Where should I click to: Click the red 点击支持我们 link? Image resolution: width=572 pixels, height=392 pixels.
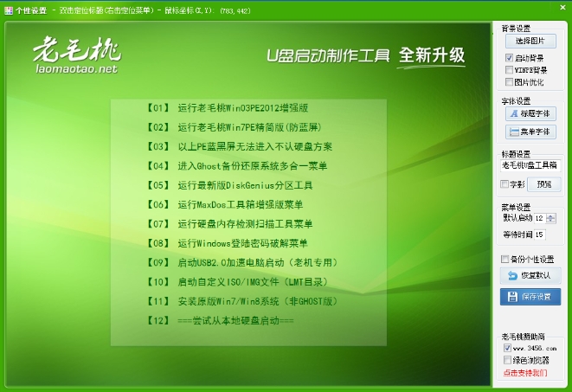coord(525,373)
